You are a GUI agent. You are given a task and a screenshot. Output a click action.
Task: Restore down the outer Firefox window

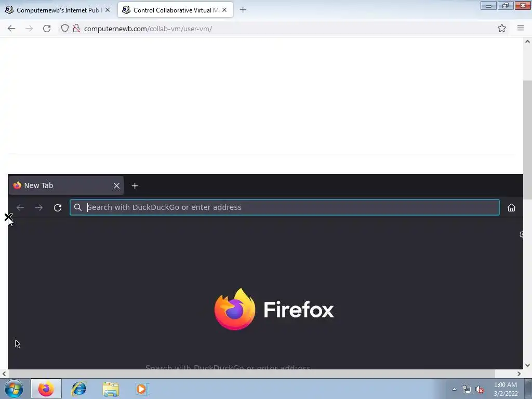506,6
